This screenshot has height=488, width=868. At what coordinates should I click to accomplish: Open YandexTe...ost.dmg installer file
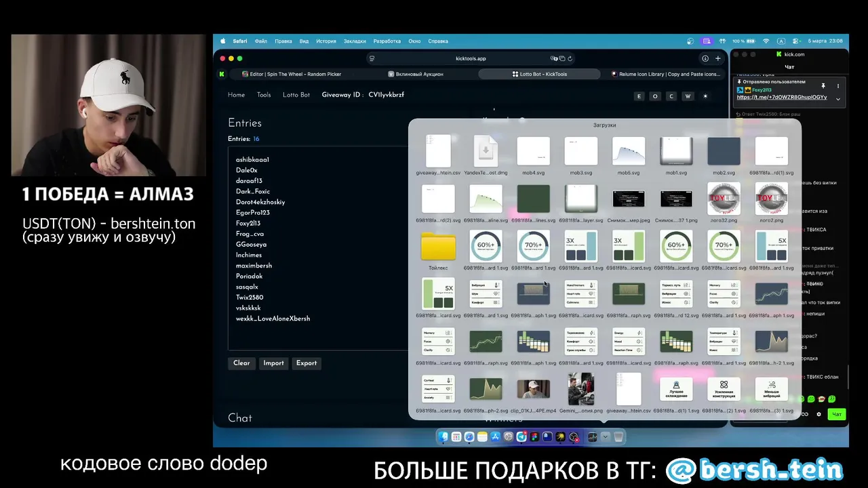(486, 155)
